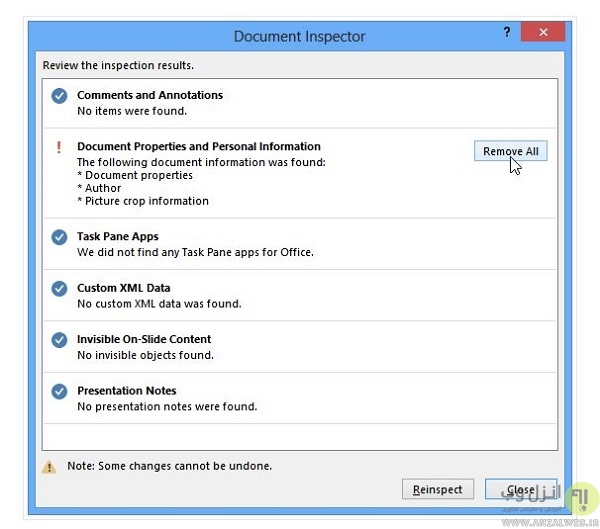
Task: Click the Document Inspector title bar
Action: (299, 36)
